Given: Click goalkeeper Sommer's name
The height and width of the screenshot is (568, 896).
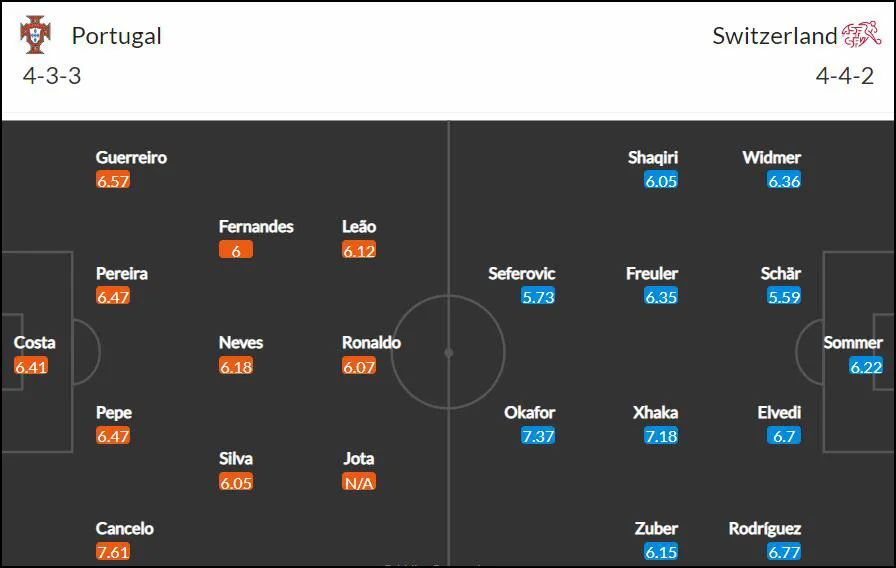Looking at the screenshot, I should (853, 343).
